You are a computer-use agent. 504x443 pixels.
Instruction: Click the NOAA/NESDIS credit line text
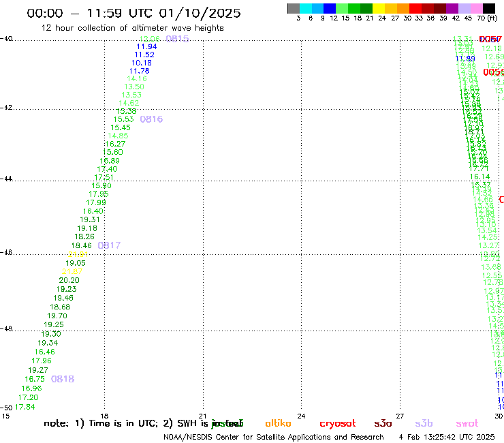(274, 437)
